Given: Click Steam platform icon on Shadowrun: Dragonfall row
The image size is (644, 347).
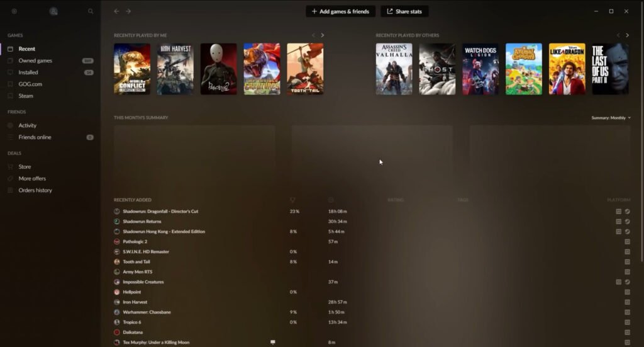Looking at the screenshot, I should tap(627, 212).
